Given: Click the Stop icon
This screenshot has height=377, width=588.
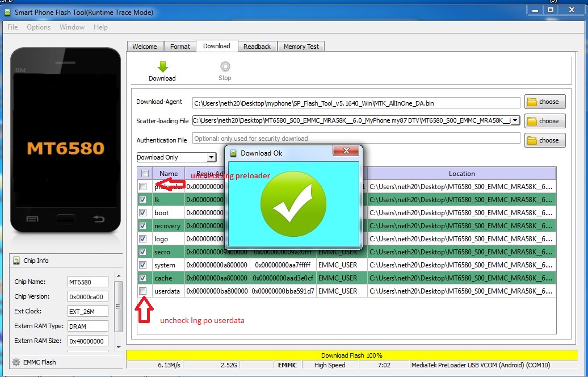Looking at the screenshot, I should (225, 66).
